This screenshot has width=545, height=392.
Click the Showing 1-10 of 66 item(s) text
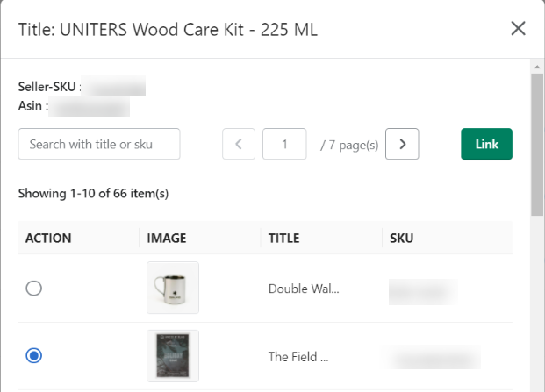pos(93,194)
